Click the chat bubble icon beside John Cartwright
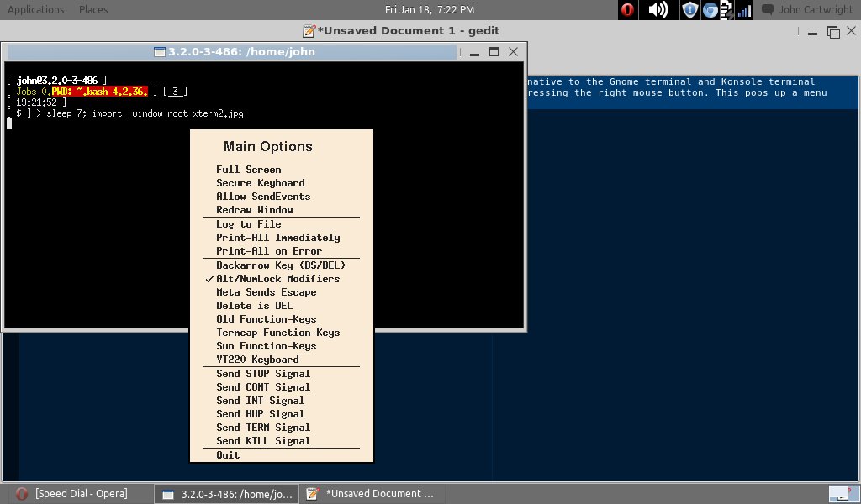Image resolution: width=861 pixels, height=504 pixels. [768, 10]
